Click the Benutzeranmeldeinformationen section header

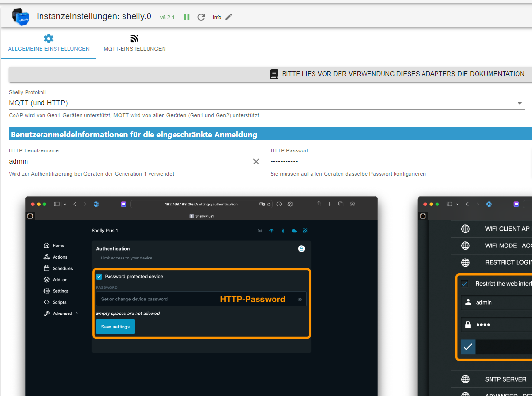coord(270,134)
